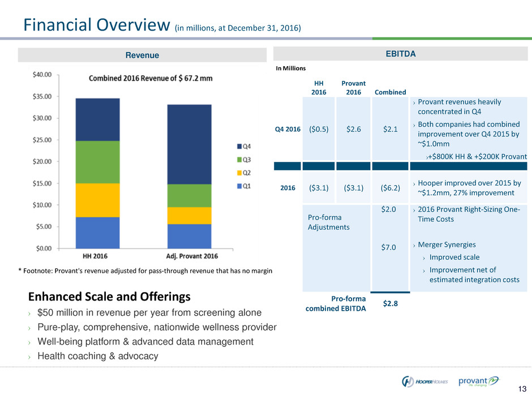Image resolution: width=532 pixels, height=399 pixels.
Task: Click the $7.0 Merger Synergies adjustment value
Action: (x=389, y=247)
